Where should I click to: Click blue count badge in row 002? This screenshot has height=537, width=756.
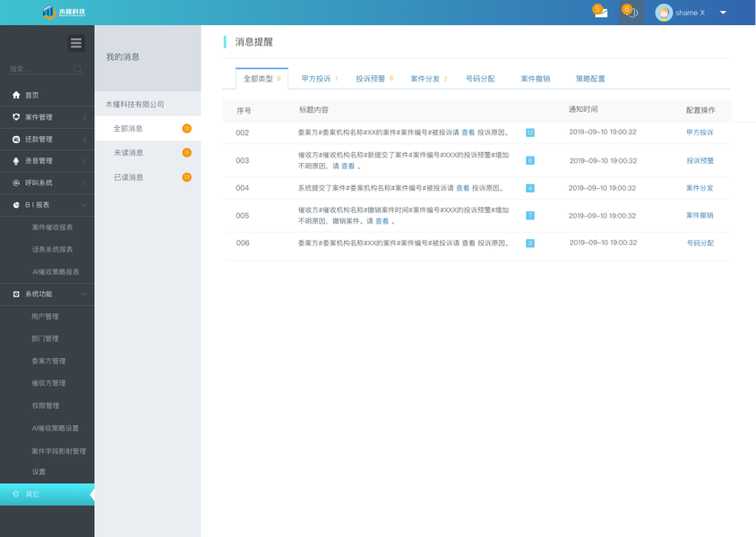tap(530, 133)
